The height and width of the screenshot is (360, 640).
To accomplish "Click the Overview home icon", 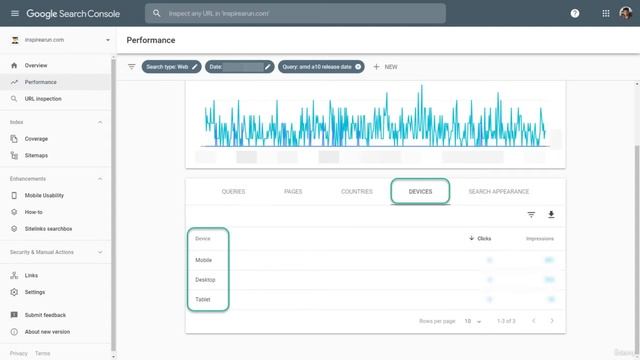I will pyautogui.click(x=14, y=65).
